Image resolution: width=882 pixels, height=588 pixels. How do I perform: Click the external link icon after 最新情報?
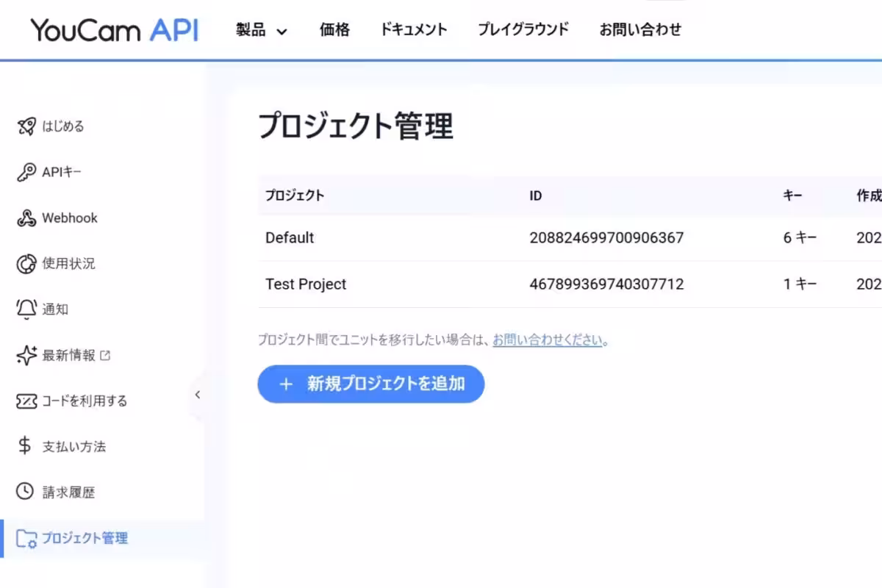click(x=105, y=356)
